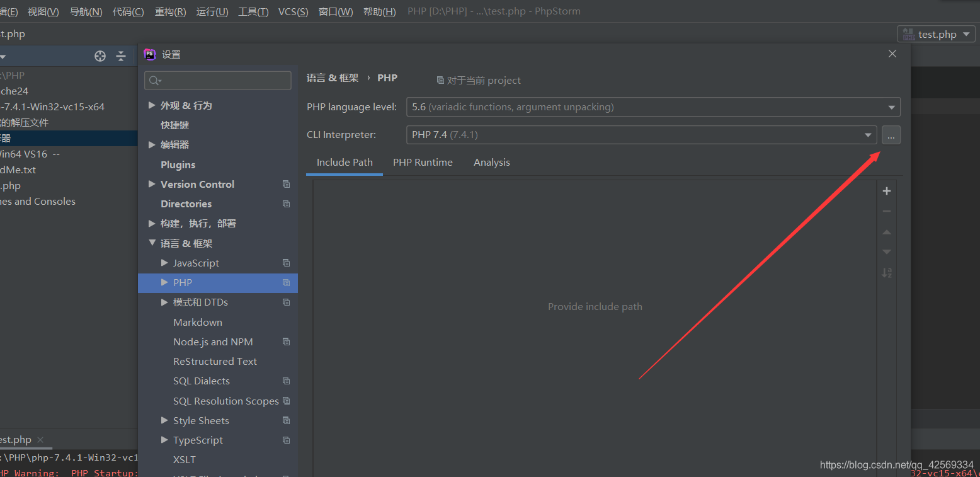Click the sort alphabetically icon

tap(887, 273)
